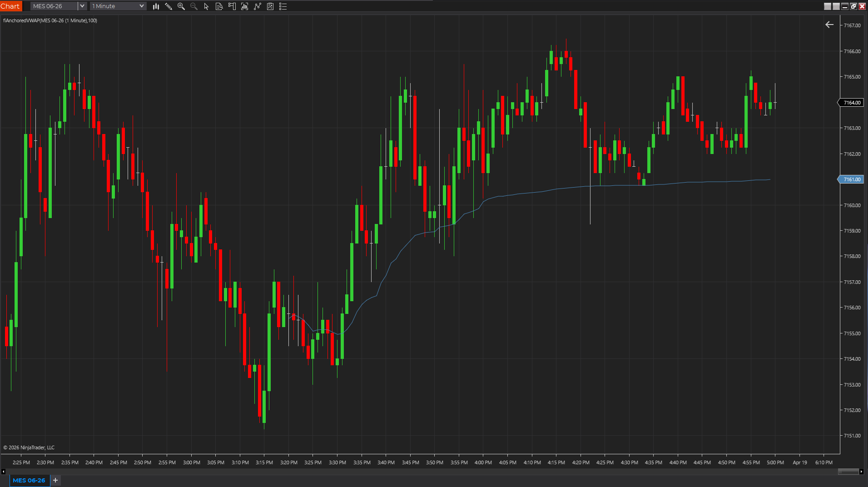Select the Zoom In tool
The height and width of the screenshot is (487, 868).
[181, 6]
